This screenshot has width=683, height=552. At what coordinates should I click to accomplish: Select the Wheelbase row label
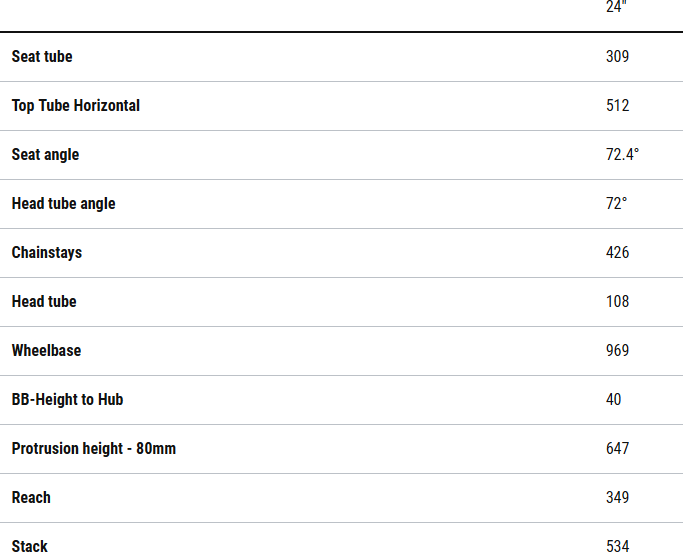click(46, 351)
